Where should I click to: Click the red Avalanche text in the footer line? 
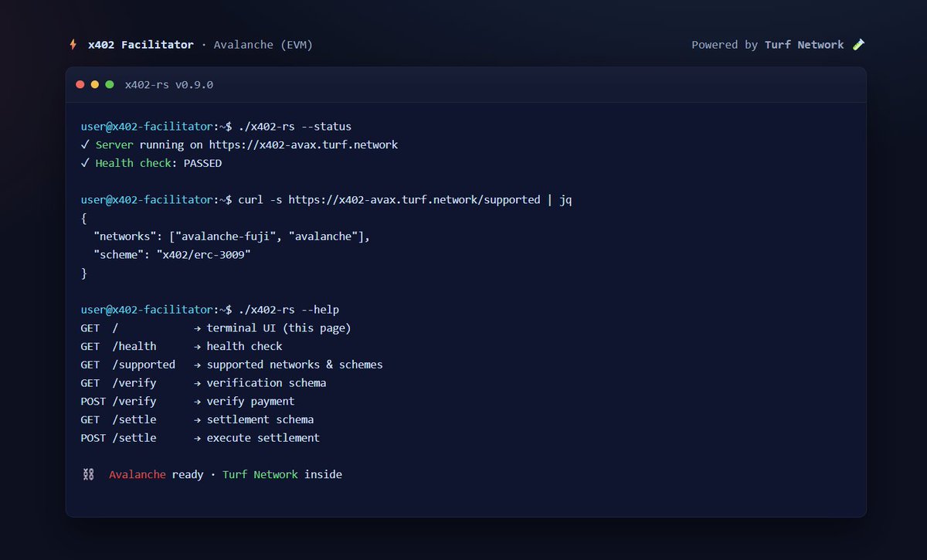click(138, 474)
